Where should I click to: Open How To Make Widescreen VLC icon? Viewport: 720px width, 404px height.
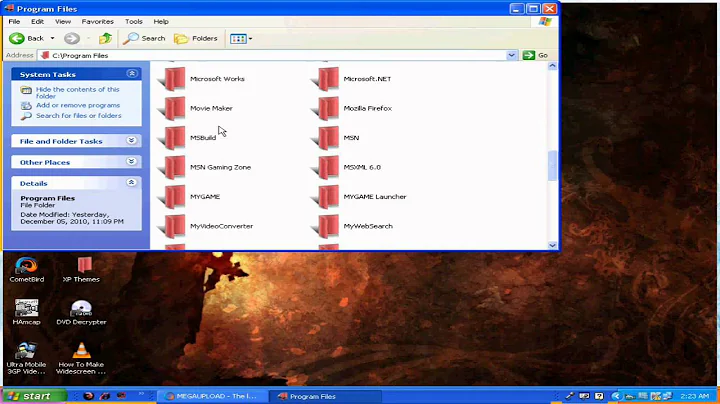(81, 358)
